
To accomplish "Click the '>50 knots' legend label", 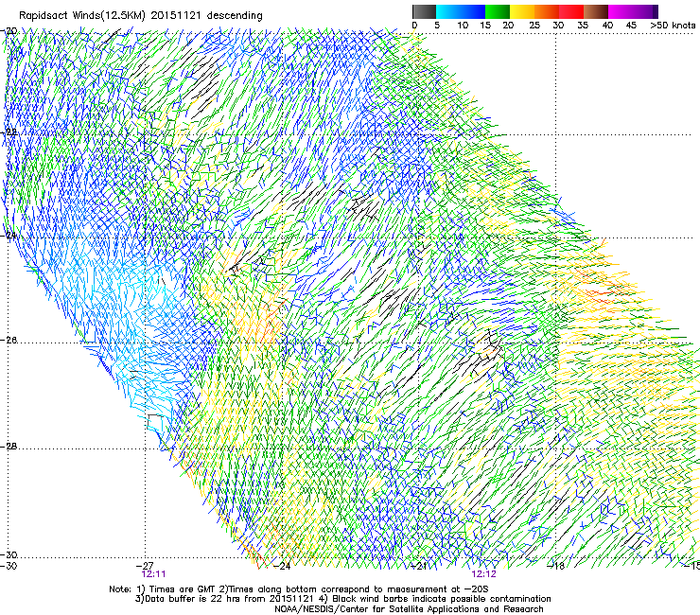I will pos(673,25).
